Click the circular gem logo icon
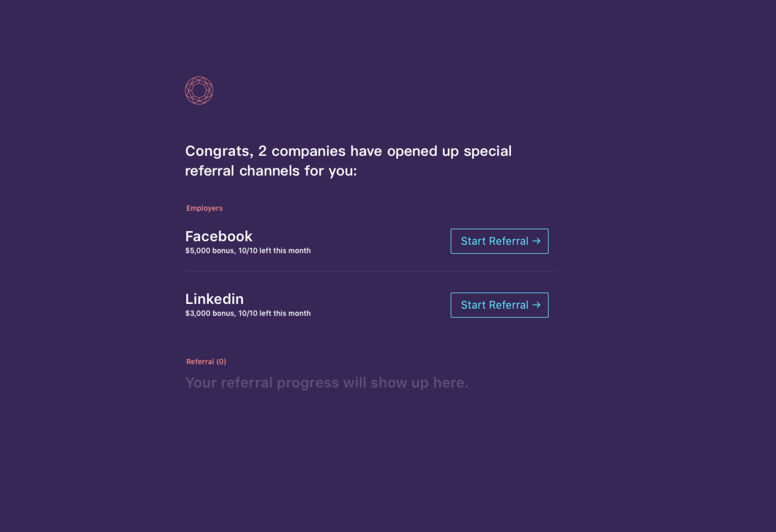This screenshot has height=532, width=776. pyautogui.click(x=199, y=90)
